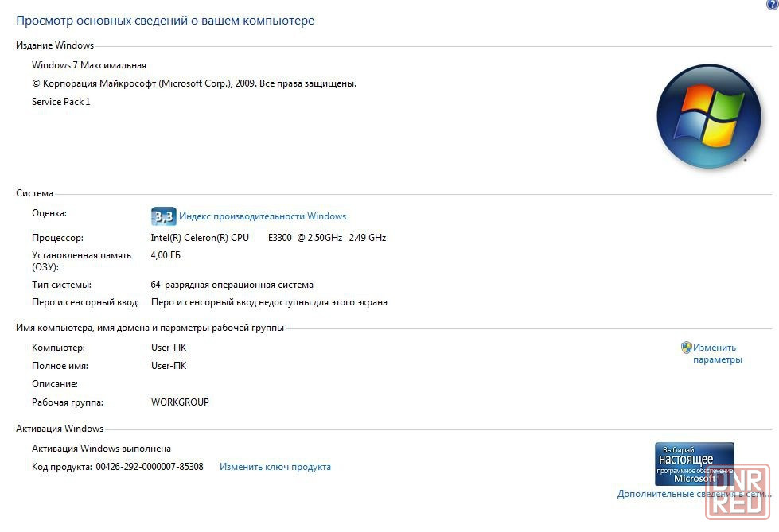
Task: Open the genuine Microsoft software badge
Action: pos(694,464)
